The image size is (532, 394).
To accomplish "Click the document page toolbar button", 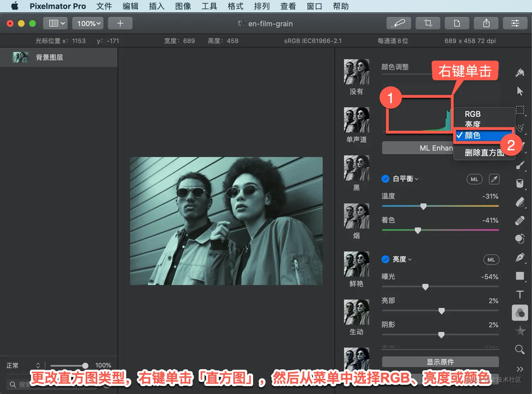I will (x=457, y=23).
